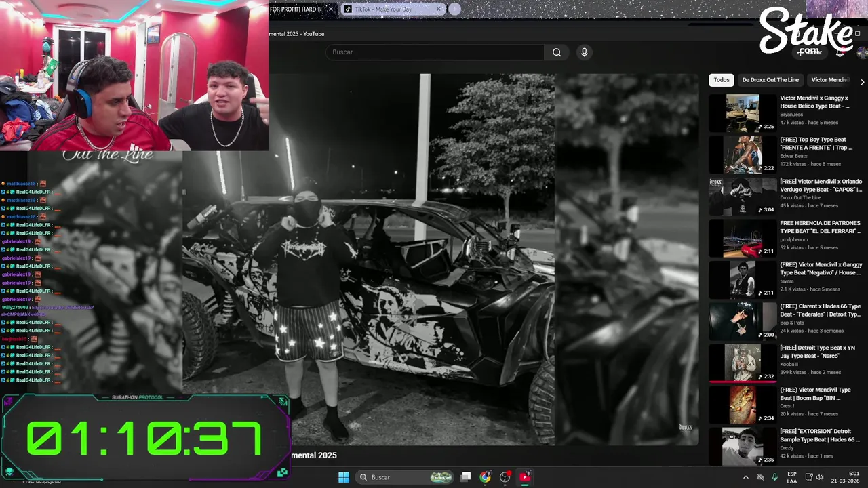Open the Orlando Verdugo CAPOS type beat thumbnail
868x488 pixels.
point(743,197)
